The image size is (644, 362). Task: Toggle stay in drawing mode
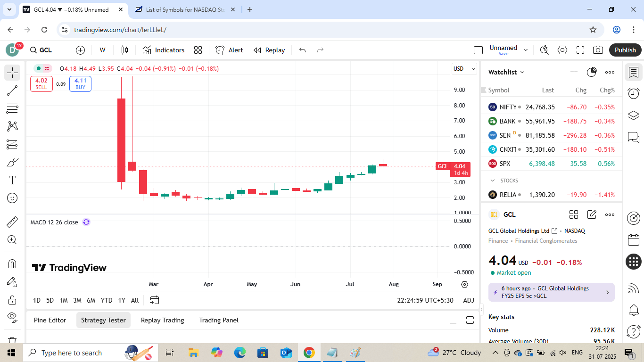click(12, 282)
